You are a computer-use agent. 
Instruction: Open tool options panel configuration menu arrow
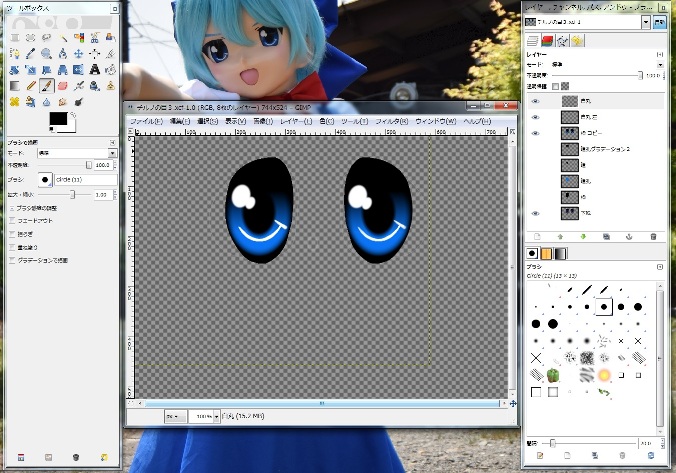tap(113, 142)
